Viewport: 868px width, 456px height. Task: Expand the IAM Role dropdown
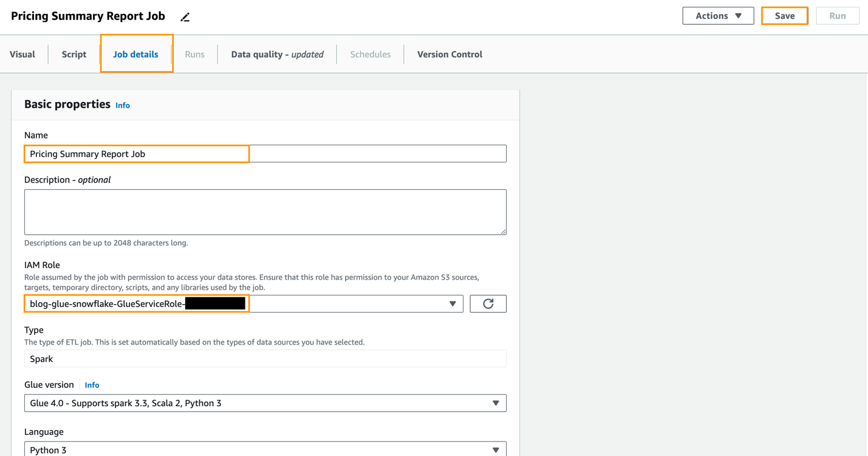click(x=244, y=303)
